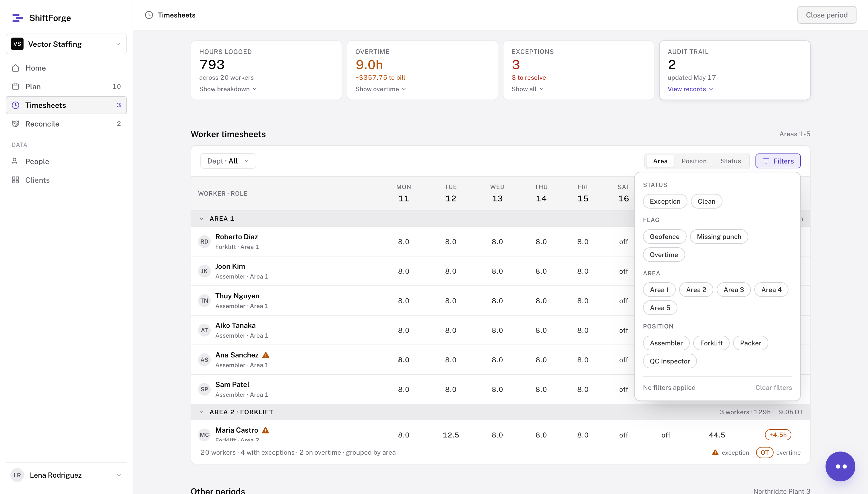The width and height of the screenshot is (868, 494).
Task: Expand View records in Audit Trail
Action: (690, 89)
